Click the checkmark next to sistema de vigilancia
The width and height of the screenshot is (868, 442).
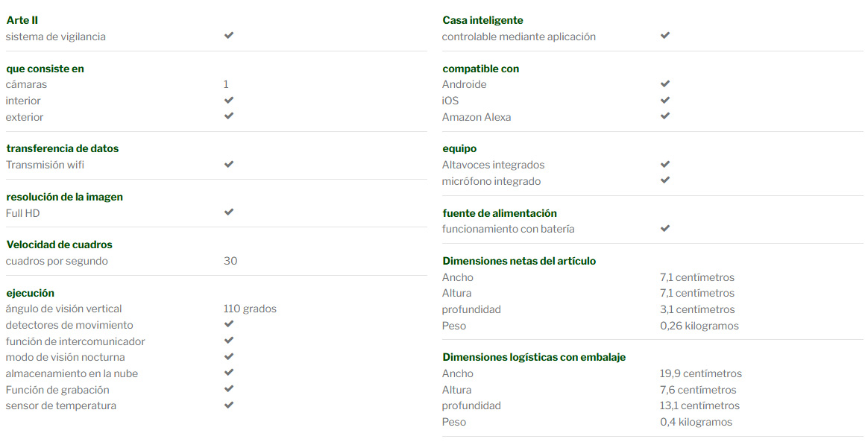click(x=229, y=35)
